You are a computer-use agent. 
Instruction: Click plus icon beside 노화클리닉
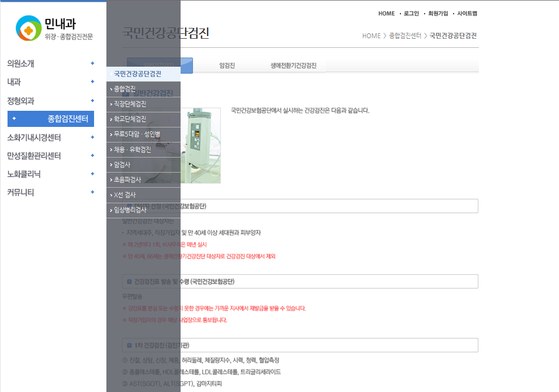point(92,174)
